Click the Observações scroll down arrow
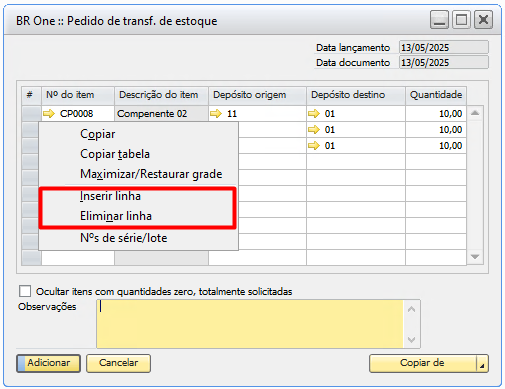The height and width of the screenshot is (389, 505). tap(411, 340)
